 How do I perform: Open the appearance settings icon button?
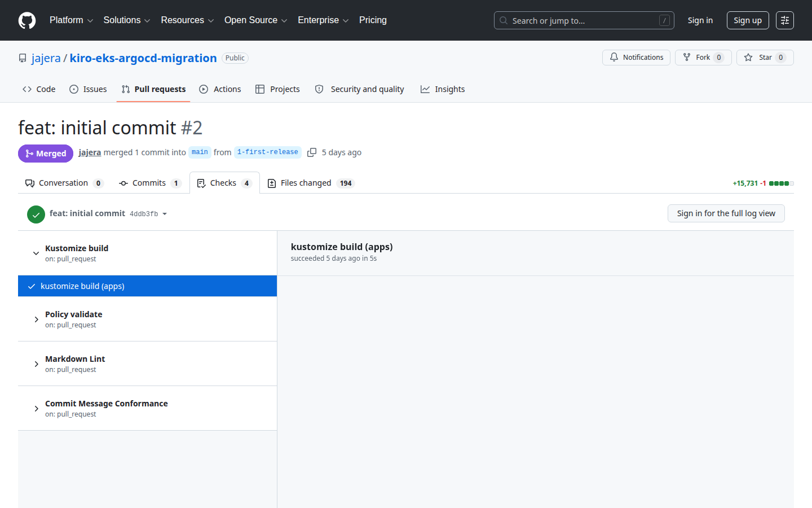[x=784, y=20]
